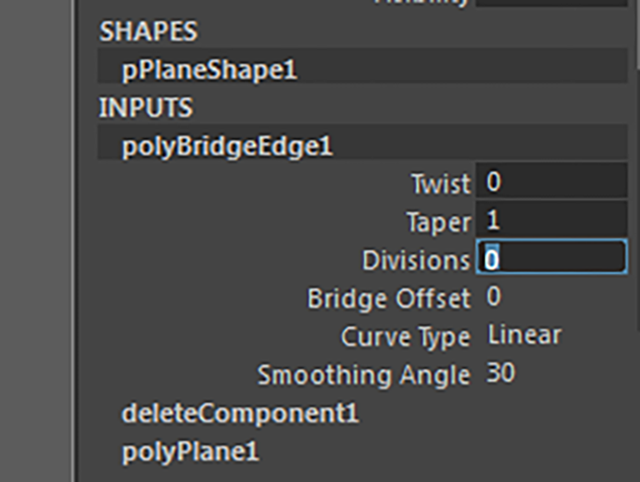Viewport: 640px width, 482px height.
Task: Select the deleteComponent1 history node
Action: pos(240,412)
